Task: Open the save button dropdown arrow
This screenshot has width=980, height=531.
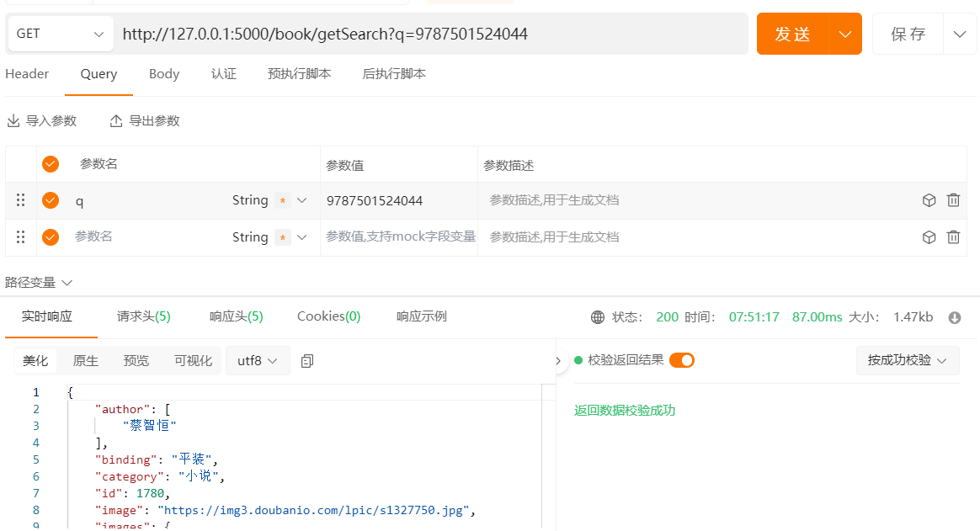Action: (960, 34)
